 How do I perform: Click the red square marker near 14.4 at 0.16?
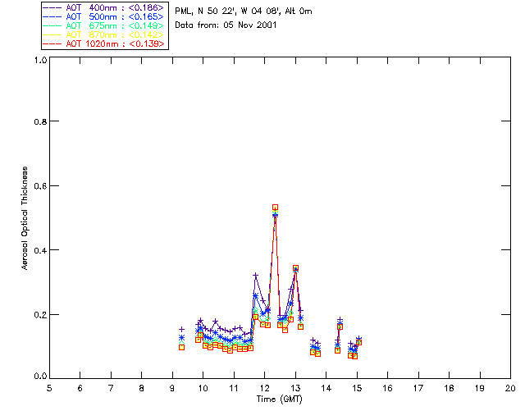(x=340, y=326)
